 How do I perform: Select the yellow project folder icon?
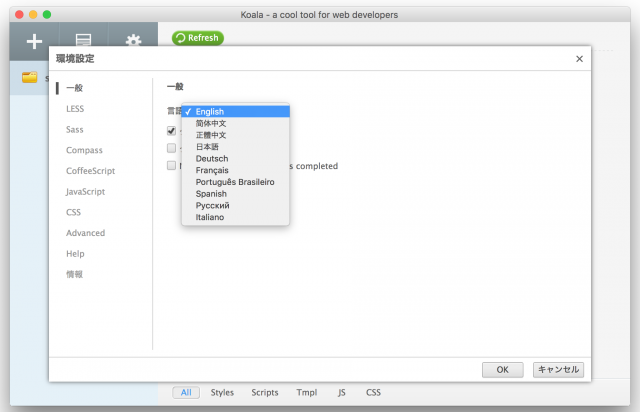pyautogui.click(x=30, y=77)
